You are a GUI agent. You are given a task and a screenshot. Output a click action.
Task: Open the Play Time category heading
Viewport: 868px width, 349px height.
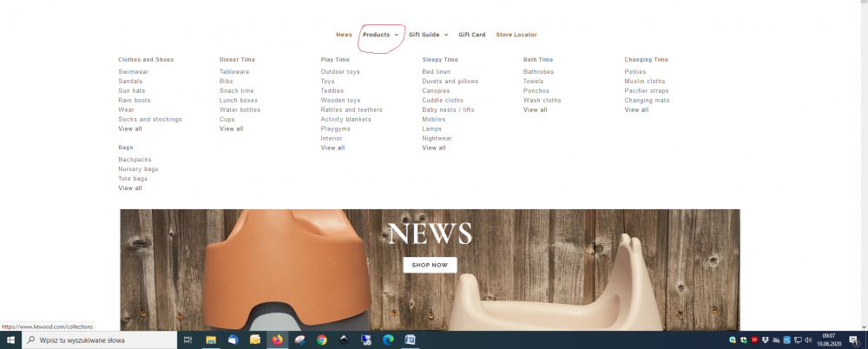pos(335,59)
